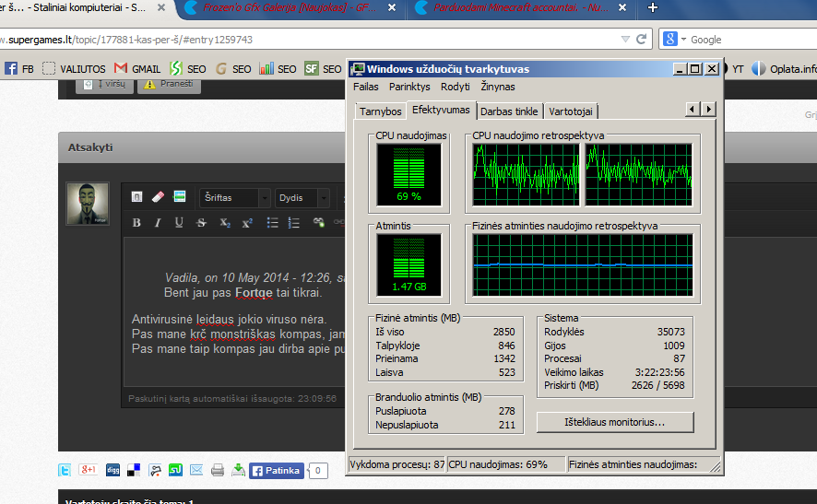
Task: Open the Šriftas font dropdown
Action: (x=234, y=198)
